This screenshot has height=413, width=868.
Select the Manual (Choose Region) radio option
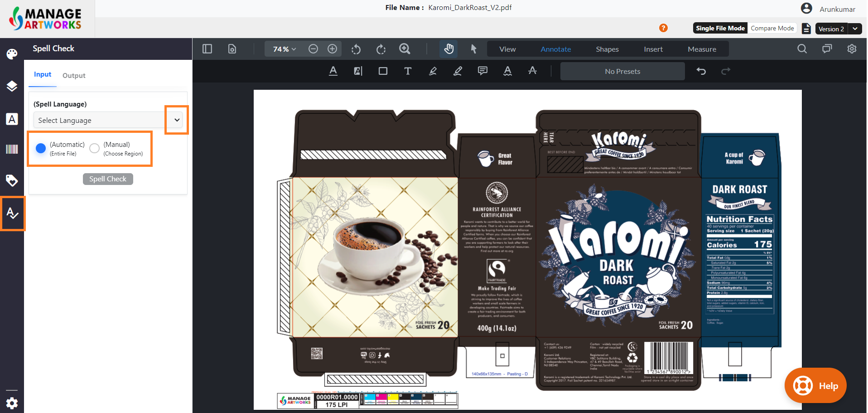click(94, 148)
